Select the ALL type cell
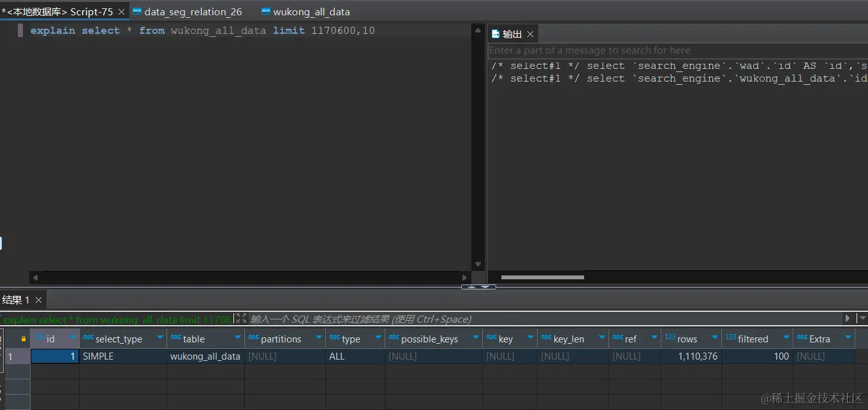This screenshot has height=410, width=868. point(355,356)
